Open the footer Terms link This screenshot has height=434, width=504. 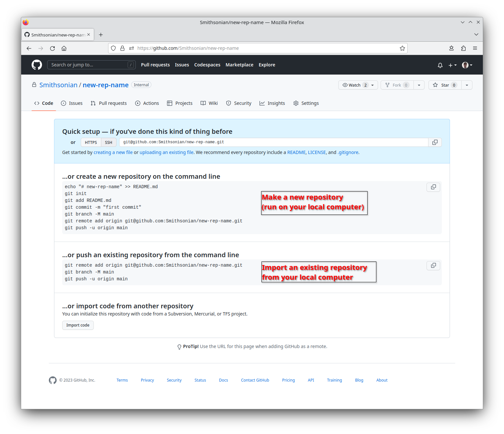point(122,380)
